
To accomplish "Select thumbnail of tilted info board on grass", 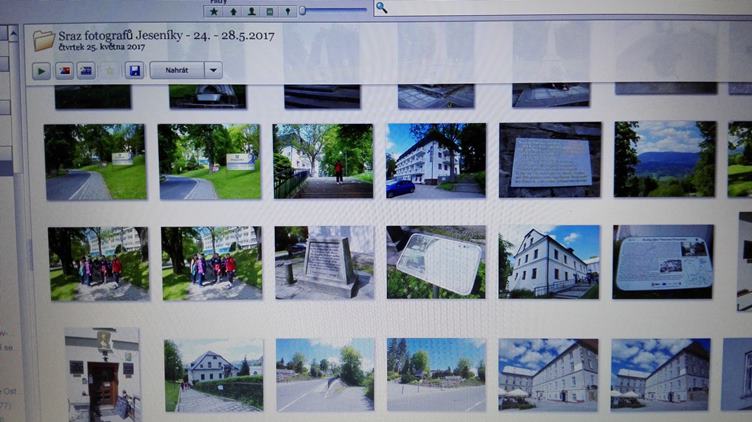I will [436, 262].
